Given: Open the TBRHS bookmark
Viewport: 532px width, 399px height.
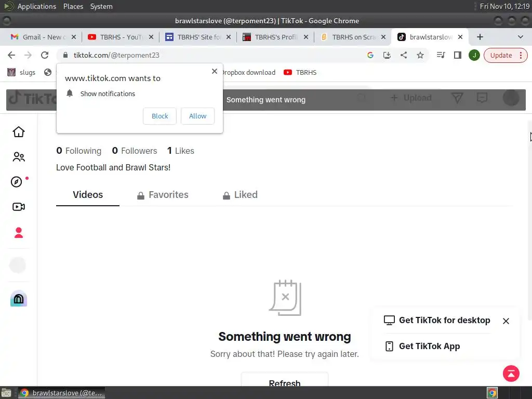Looking at the screenshot, I should [x=300, y=72].
